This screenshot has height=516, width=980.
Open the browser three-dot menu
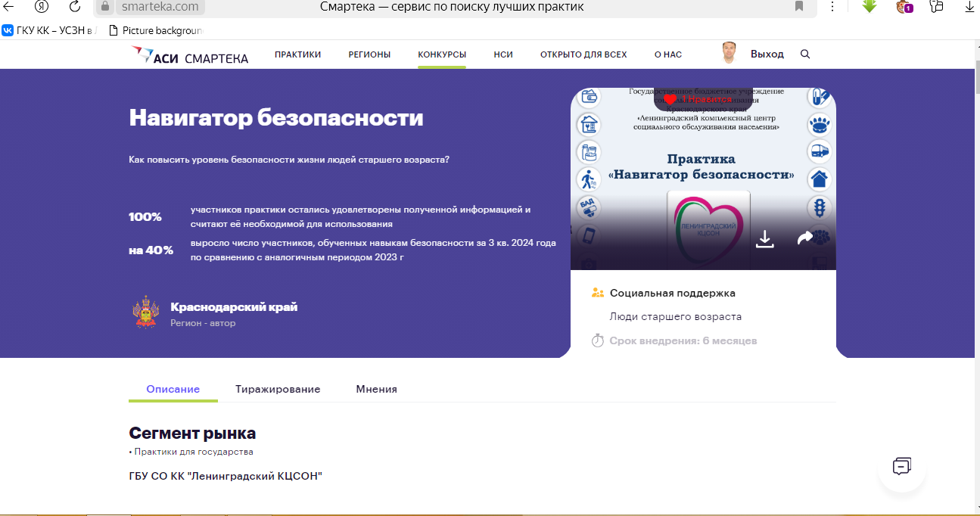pyautogui.click(x=832, y=7)
